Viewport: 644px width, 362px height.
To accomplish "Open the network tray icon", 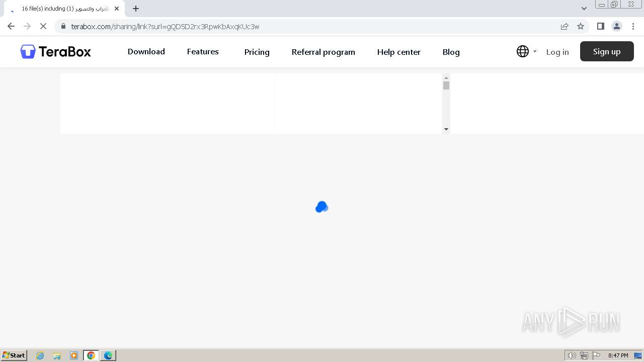I will tap(584, 355).
